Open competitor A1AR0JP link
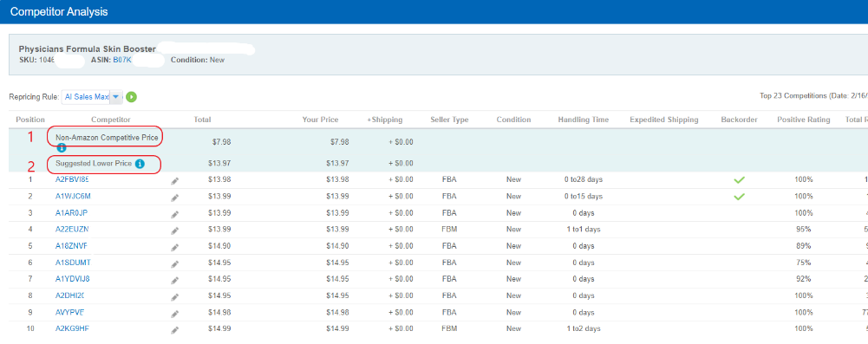 (71, 213)
